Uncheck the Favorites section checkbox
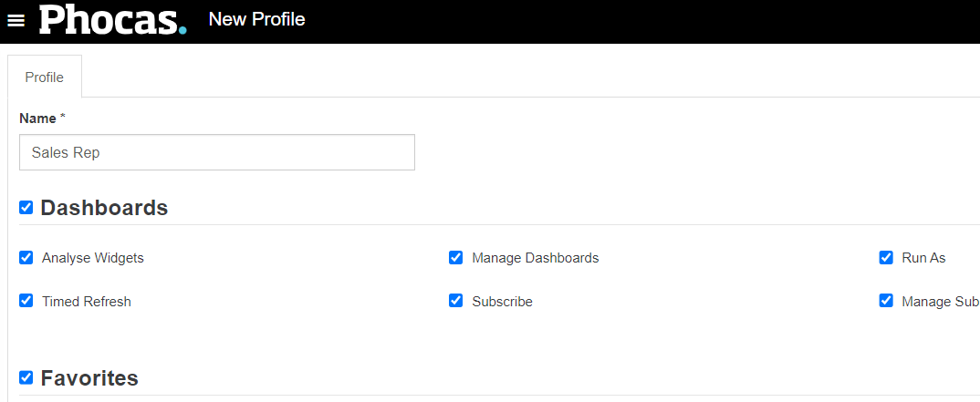Viewport: 980px width, 402px height. 26,377
